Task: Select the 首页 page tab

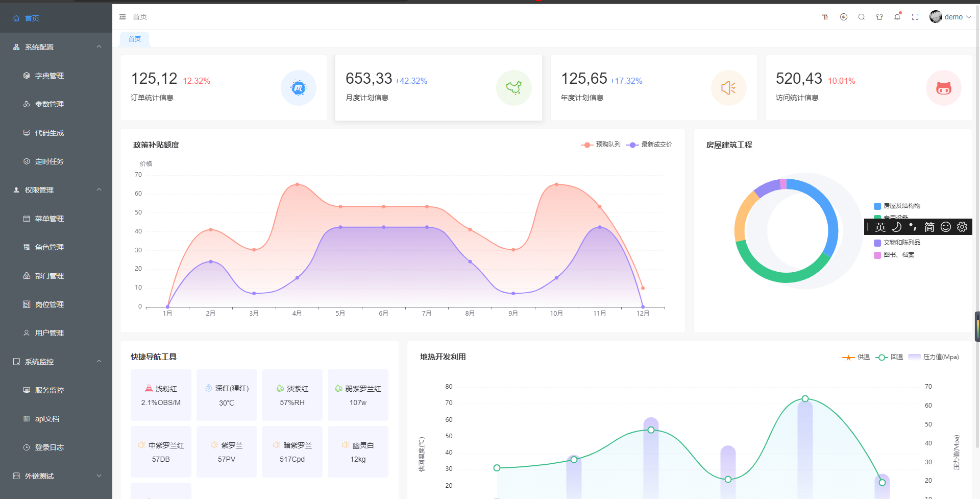Action: point(135,39)
